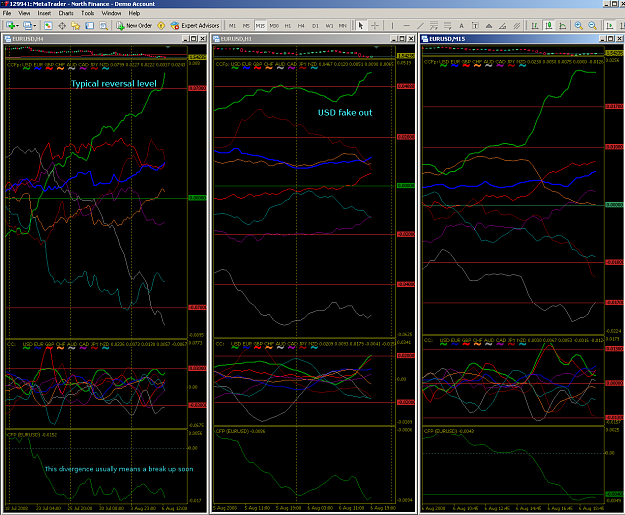Set chart type to Bar Chart
625x515 pixels.
coord(535,26)
